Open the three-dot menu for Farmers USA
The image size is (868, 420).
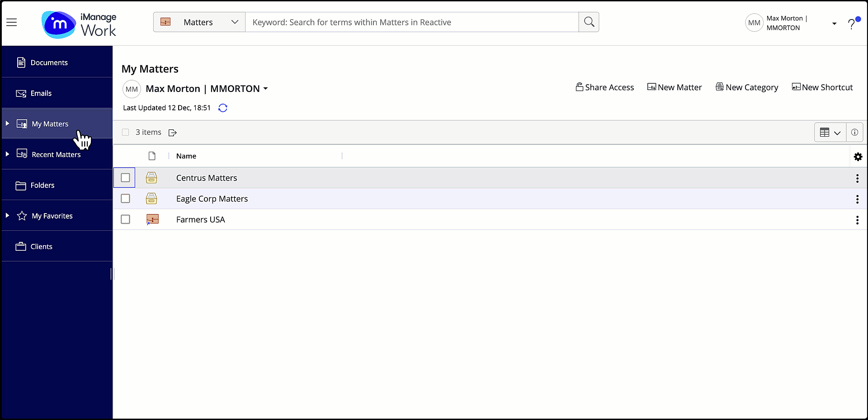pyautogui.click(x=857, y=220)
